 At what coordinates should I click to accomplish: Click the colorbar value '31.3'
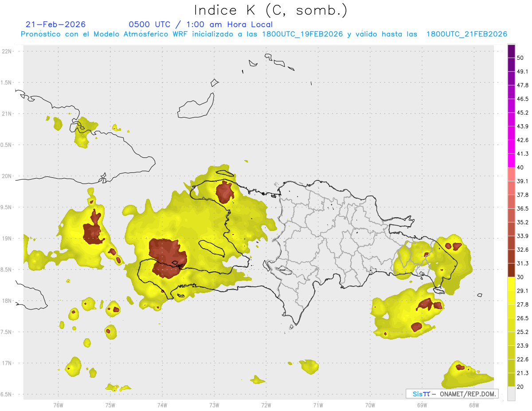coord(523,263)
